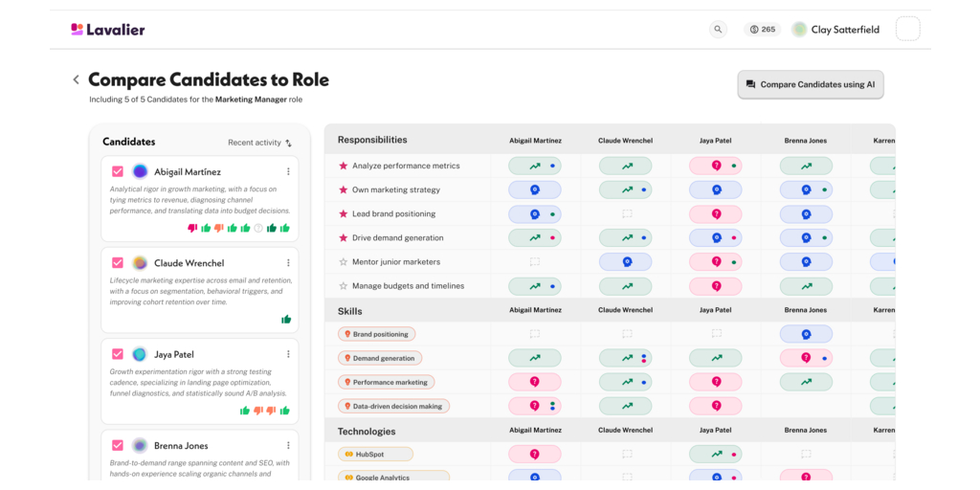Viewport: 980px width, 490px height.
Task: Click Brenna Jones' Demand generation question pill
Action: tap(806, 358)
